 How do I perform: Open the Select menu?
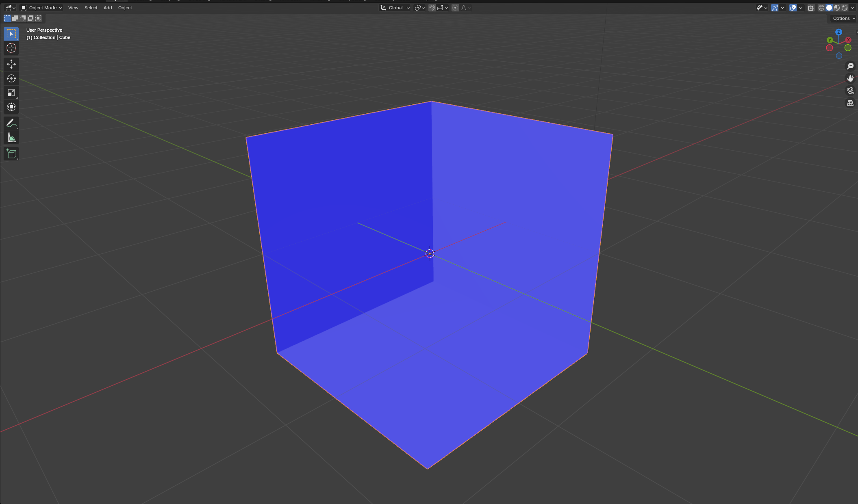[91, 8]
